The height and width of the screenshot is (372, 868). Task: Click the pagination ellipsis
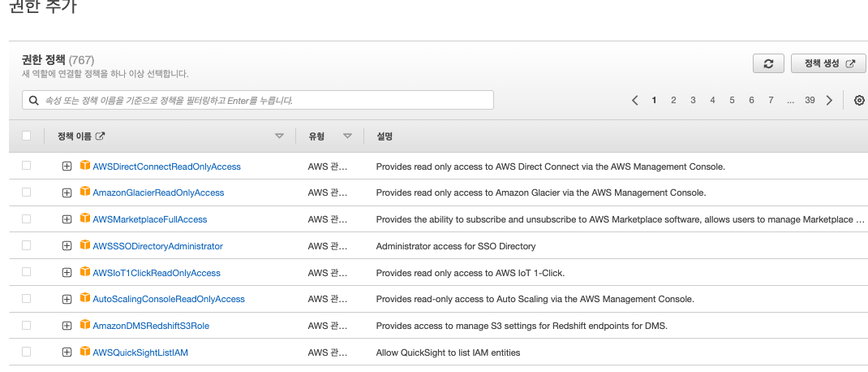[x=790, y=101]
